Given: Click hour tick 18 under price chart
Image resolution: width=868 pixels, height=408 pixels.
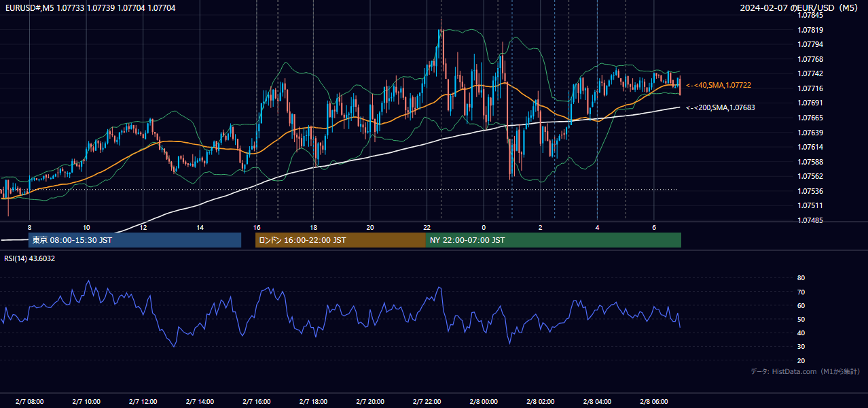Looking at the screenshot, I should [x=313, y=227].
